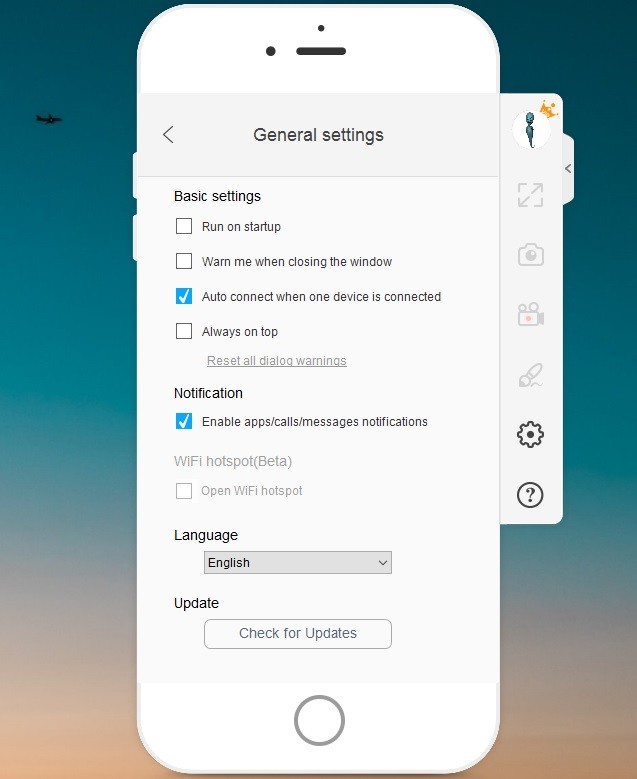637x779 pixels.
Task: Click the Language section label
Action: [206, 536]
